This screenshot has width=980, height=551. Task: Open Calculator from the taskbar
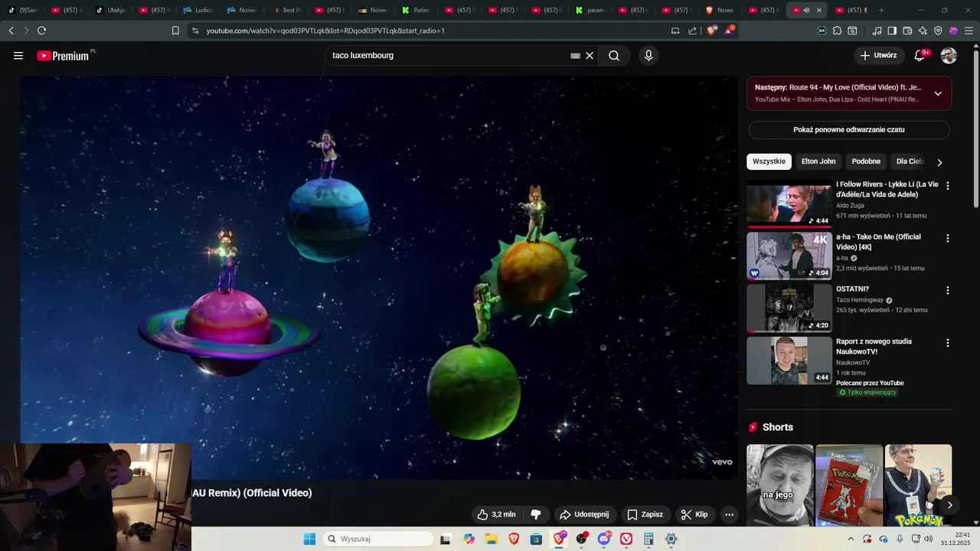pyautogui.click(x=648, y=539)
